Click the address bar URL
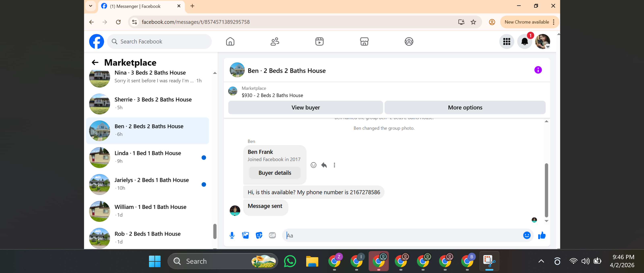 click(x=195, y=22)
